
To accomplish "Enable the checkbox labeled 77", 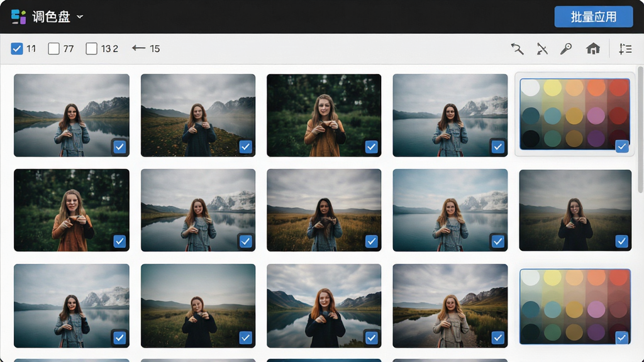I will pos(54,49).
